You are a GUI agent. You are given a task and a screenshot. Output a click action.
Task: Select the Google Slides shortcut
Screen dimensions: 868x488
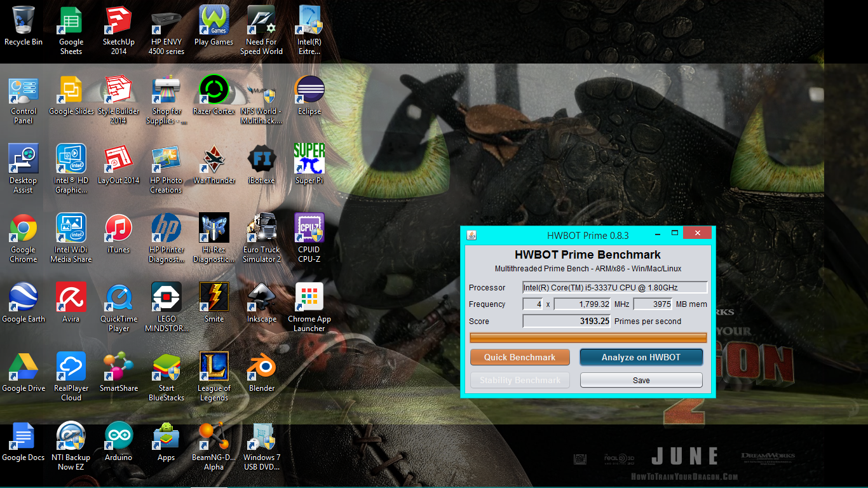coord(71,90)
